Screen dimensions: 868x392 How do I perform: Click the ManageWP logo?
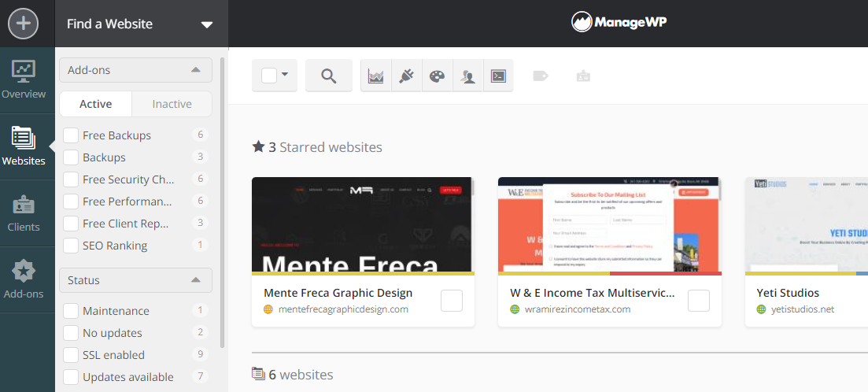coord(619,22)
